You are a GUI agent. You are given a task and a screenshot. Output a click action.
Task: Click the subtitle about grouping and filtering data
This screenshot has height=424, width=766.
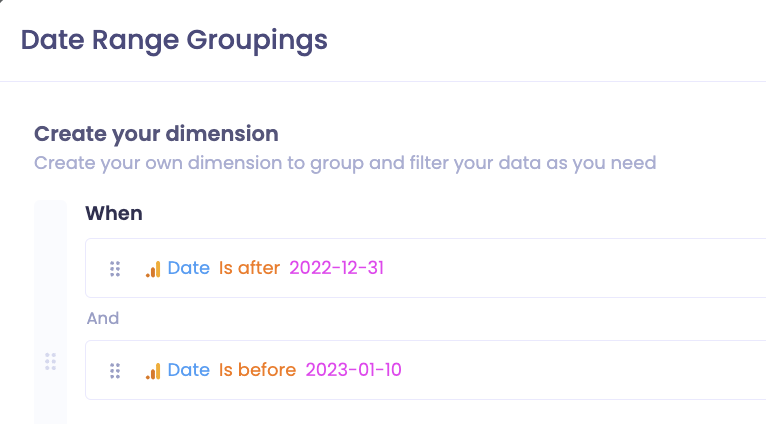pyautogui.click(x=345, y=163)
